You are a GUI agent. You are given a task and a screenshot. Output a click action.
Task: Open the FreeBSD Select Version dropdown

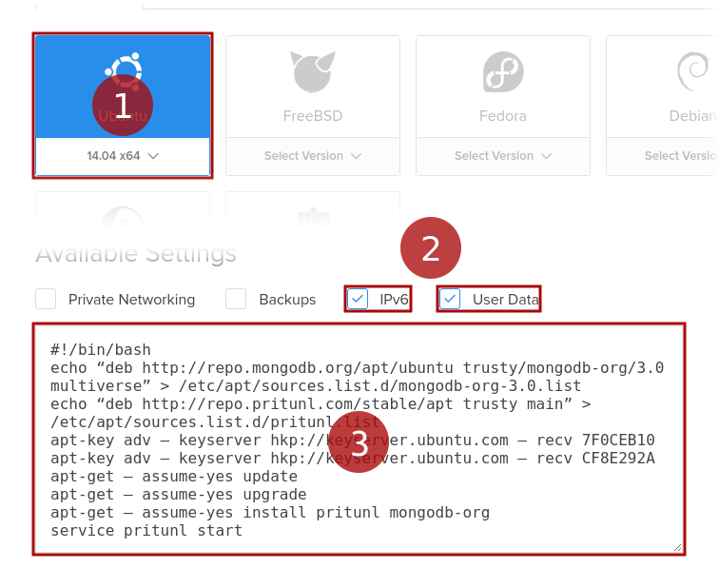coord(313,156)
